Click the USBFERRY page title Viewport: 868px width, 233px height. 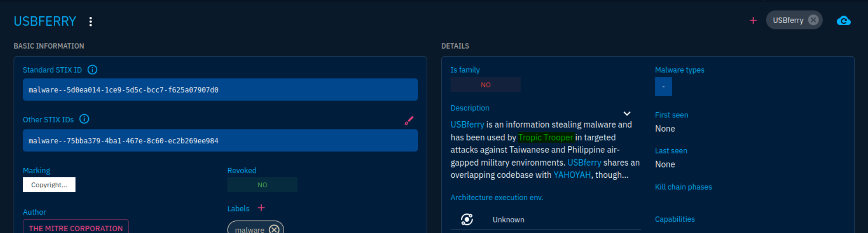(45, 22)
